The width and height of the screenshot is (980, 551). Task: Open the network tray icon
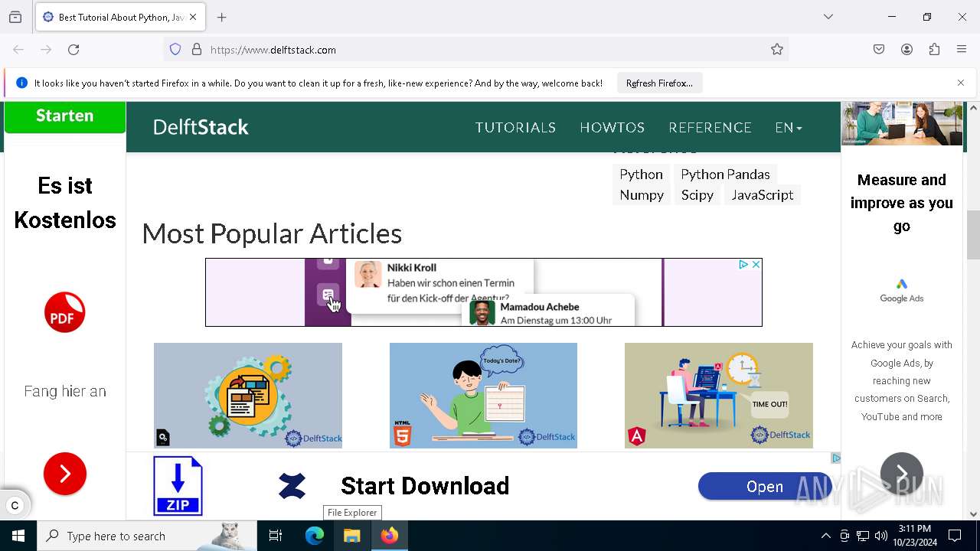point(863,536)
